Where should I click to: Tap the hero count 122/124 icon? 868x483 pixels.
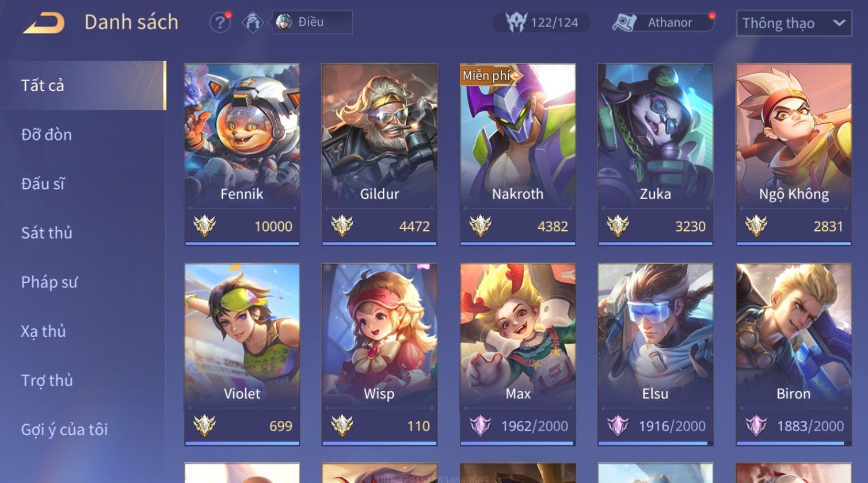(516, 22)
